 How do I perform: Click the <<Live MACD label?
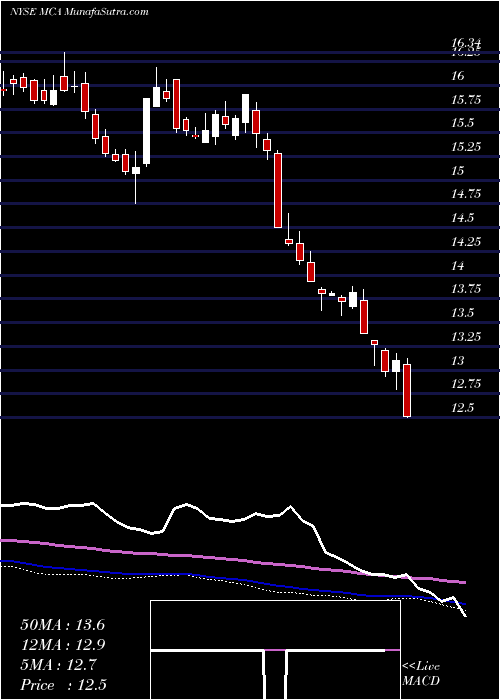click(x=421, y=674)
